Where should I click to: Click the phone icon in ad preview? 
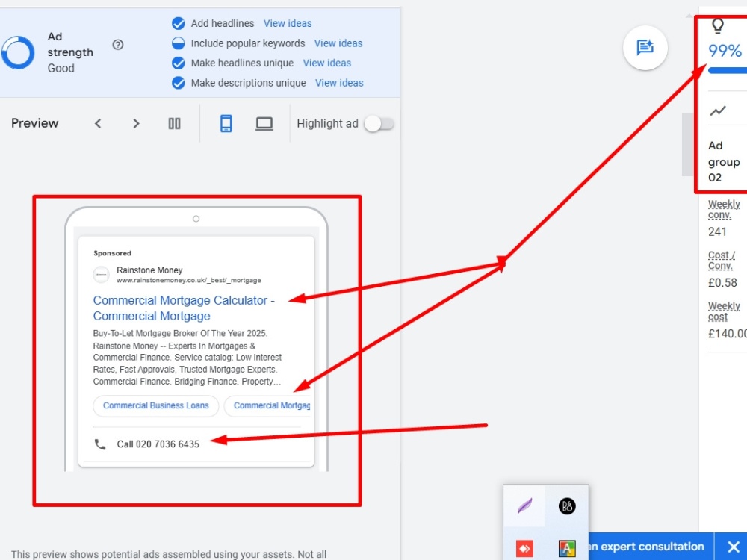[100, 444]
